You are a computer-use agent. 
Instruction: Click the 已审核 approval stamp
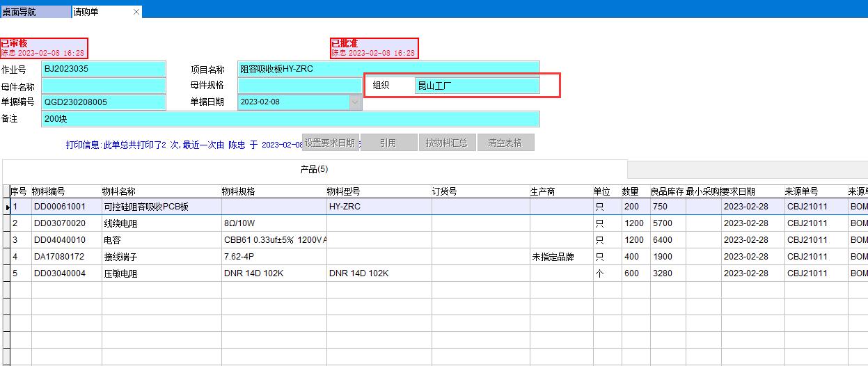[x=44, y=48]
